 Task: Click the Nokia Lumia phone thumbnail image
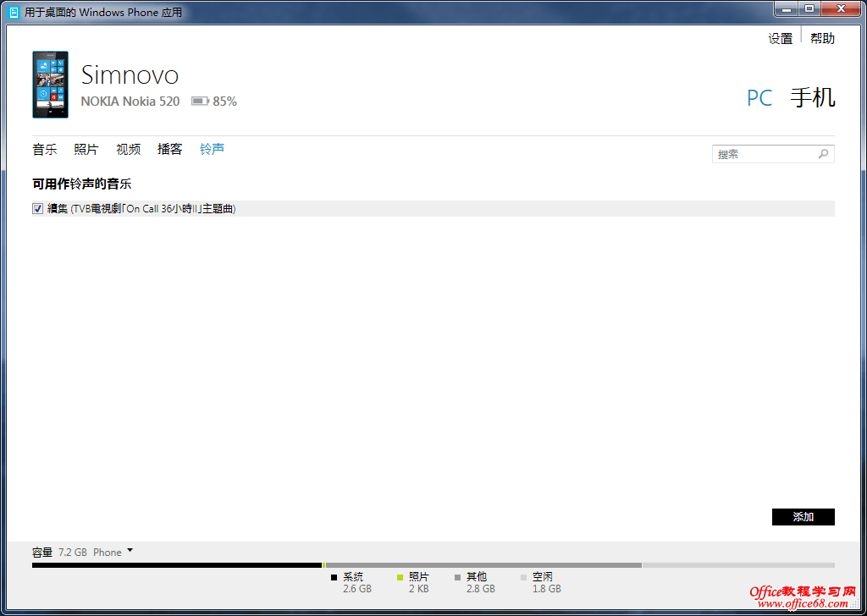click(50, 85)
